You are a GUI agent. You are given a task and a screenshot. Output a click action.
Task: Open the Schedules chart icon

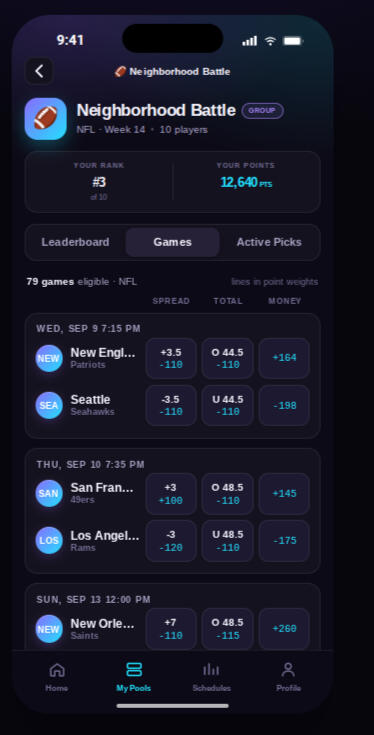pos(211,670)
